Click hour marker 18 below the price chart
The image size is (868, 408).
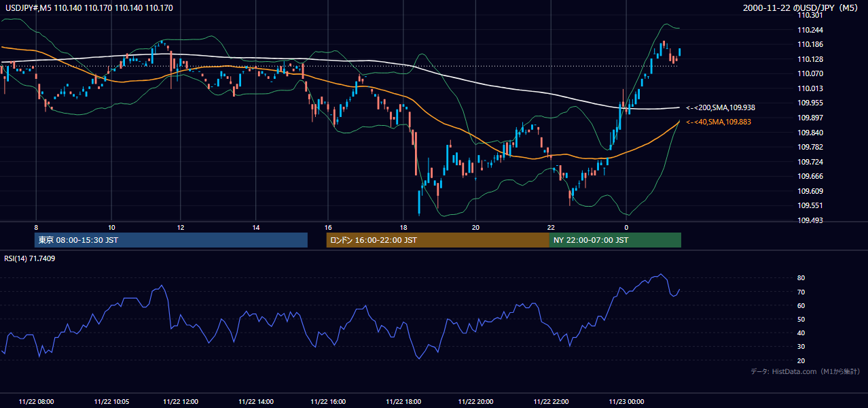403,227
